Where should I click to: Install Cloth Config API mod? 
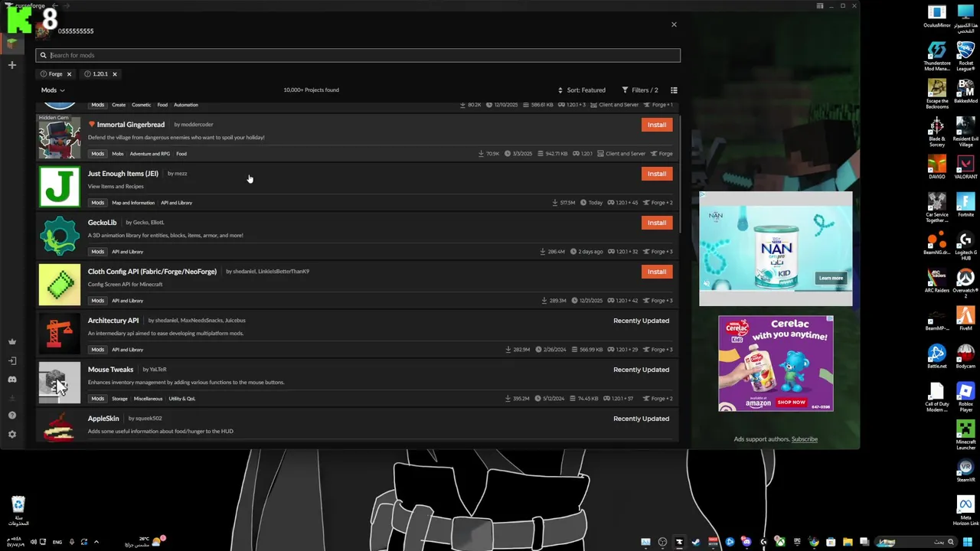click(656, 272)
